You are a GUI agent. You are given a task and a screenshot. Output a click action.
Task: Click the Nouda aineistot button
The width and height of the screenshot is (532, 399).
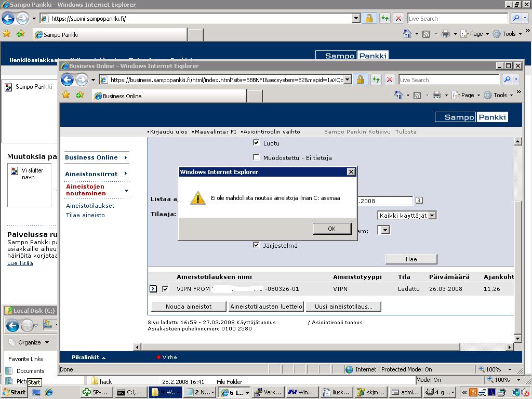(x=189, y=307)
